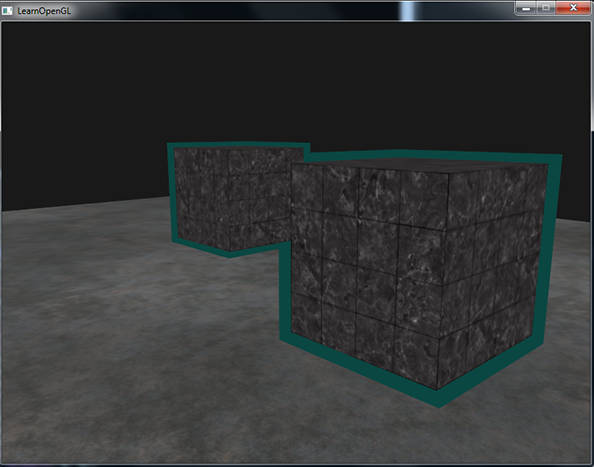Click the small cube's right side face
Image resolution: width=594 pixels, height=467 pixels.
coord(261,197)
